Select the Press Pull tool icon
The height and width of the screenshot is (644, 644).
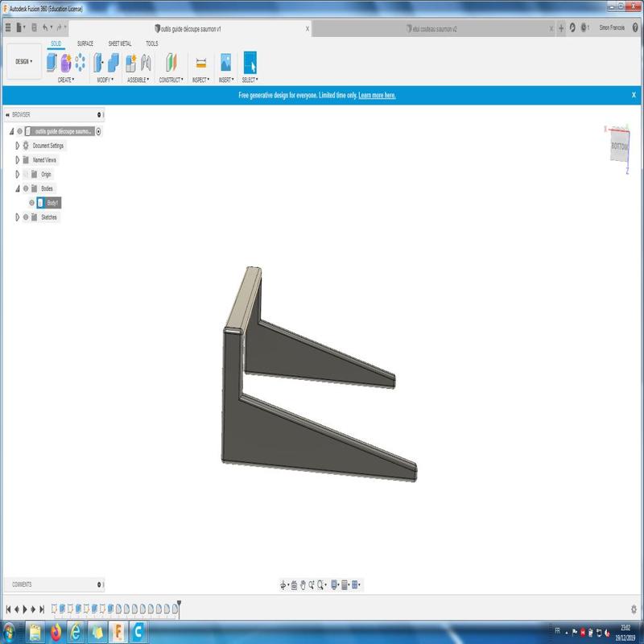click(x=98, y=63)
